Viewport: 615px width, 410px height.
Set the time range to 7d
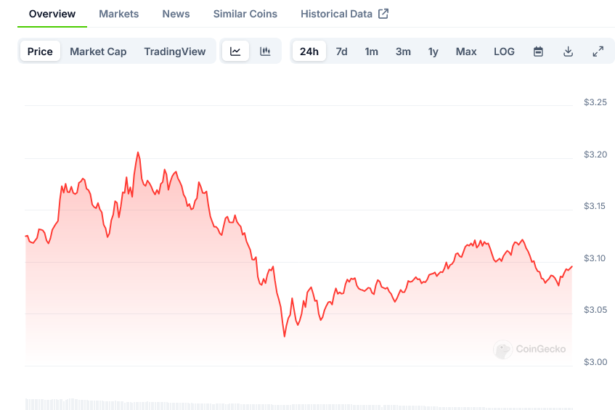[x=342, y=52]
